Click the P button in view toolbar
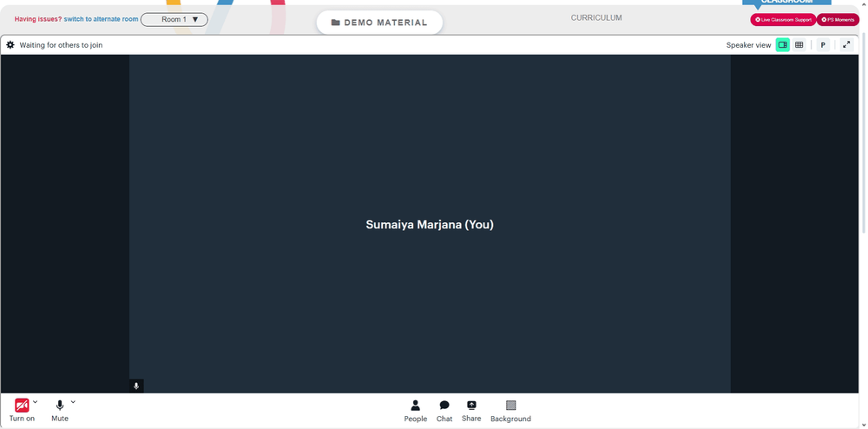868x429 pixels. click(x=823, y=45)
